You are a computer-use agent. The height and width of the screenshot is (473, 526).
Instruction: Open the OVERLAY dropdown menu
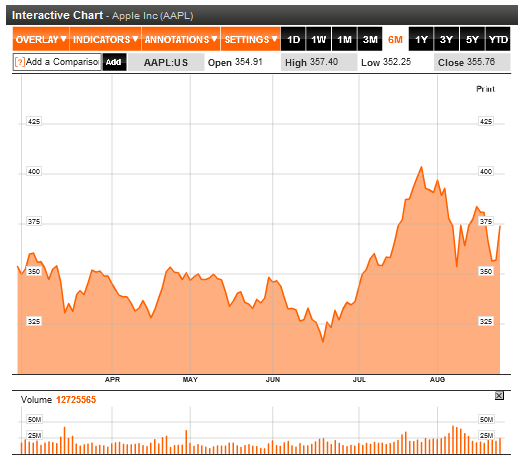(41, 39)
